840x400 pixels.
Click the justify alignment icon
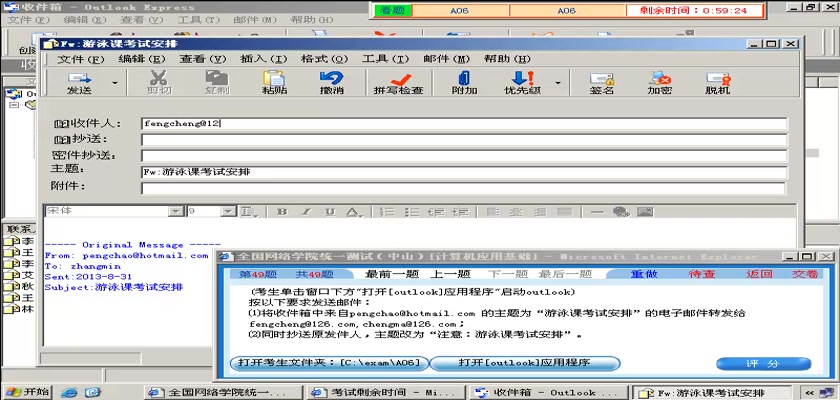pos(564,212)
